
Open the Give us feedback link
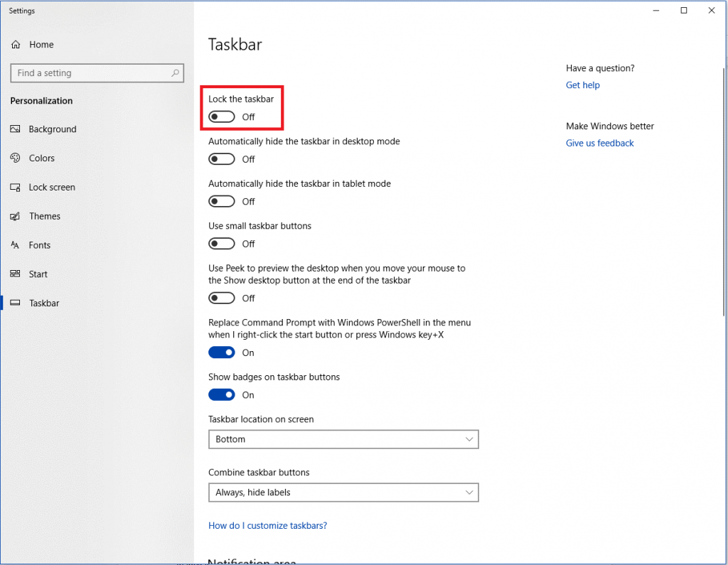tap(599, 143)
